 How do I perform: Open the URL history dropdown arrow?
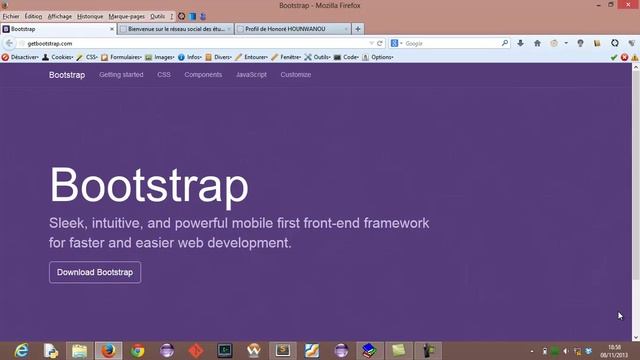tap(371, 43)
